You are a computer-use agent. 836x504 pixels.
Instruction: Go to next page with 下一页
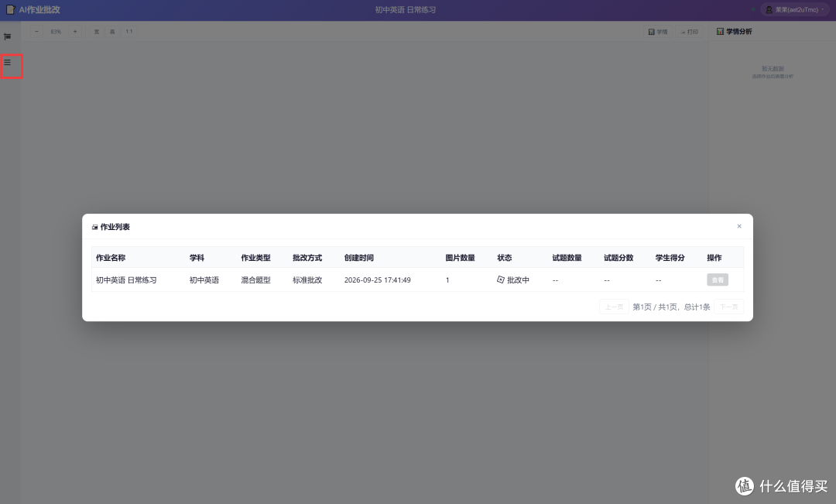coord(728,307)
